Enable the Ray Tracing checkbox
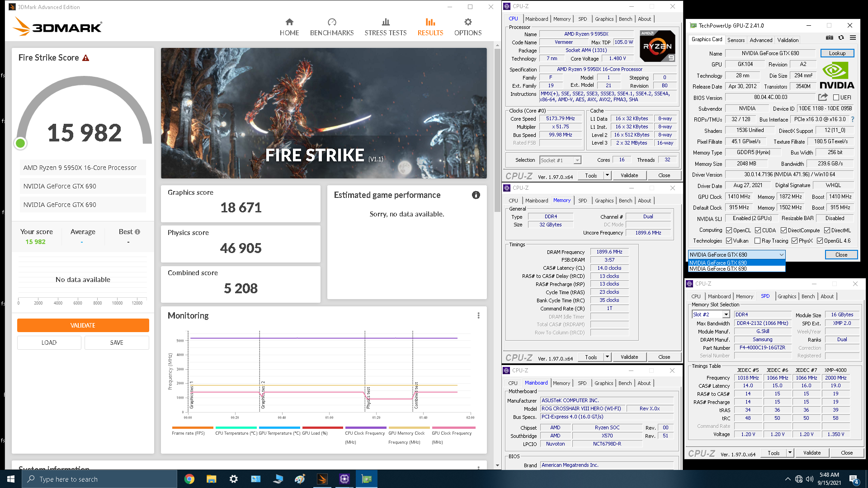The width and height of the screenshot is (868, 488). [x=757, y=241]
